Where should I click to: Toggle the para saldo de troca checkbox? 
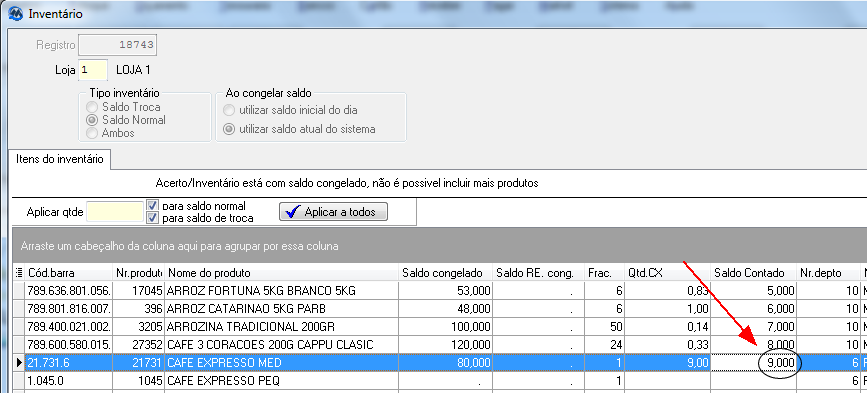pos(153,218)
